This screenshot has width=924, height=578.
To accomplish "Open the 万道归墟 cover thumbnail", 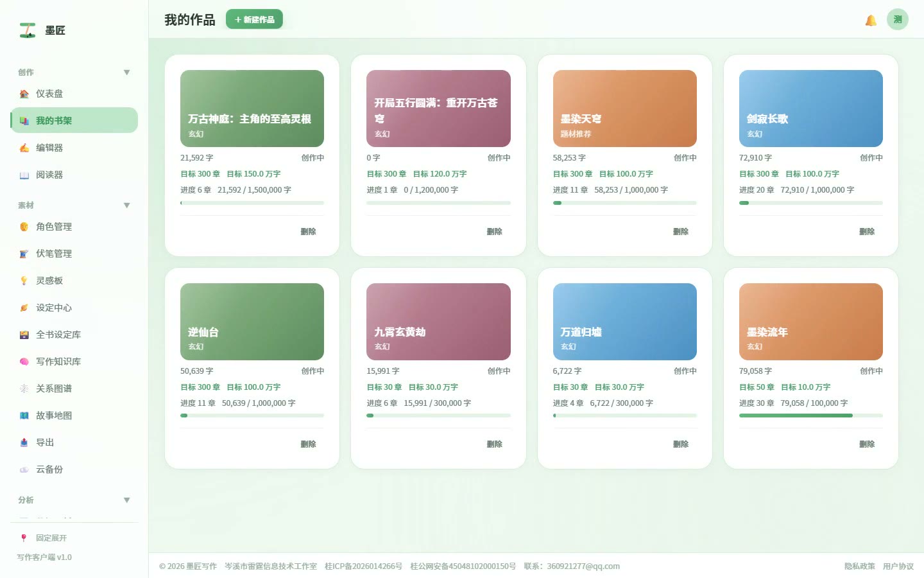I will pyautogui.click(x=625, y=322).
